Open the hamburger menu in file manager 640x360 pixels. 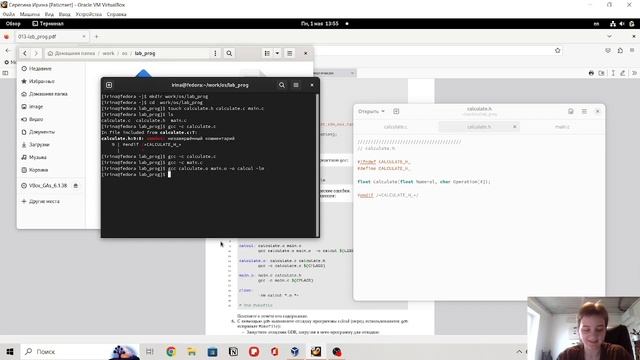pyautogui.click(x=289, y=53)
